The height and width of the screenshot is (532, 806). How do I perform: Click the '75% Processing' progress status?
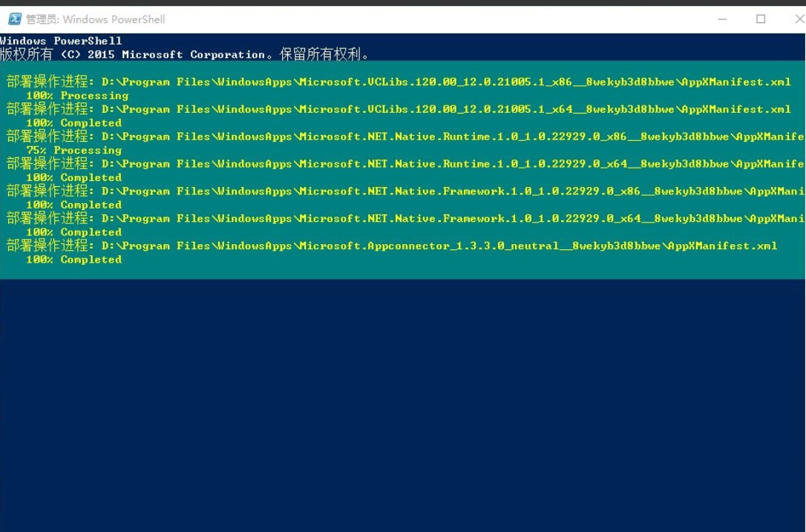click(x=73, y=150)
